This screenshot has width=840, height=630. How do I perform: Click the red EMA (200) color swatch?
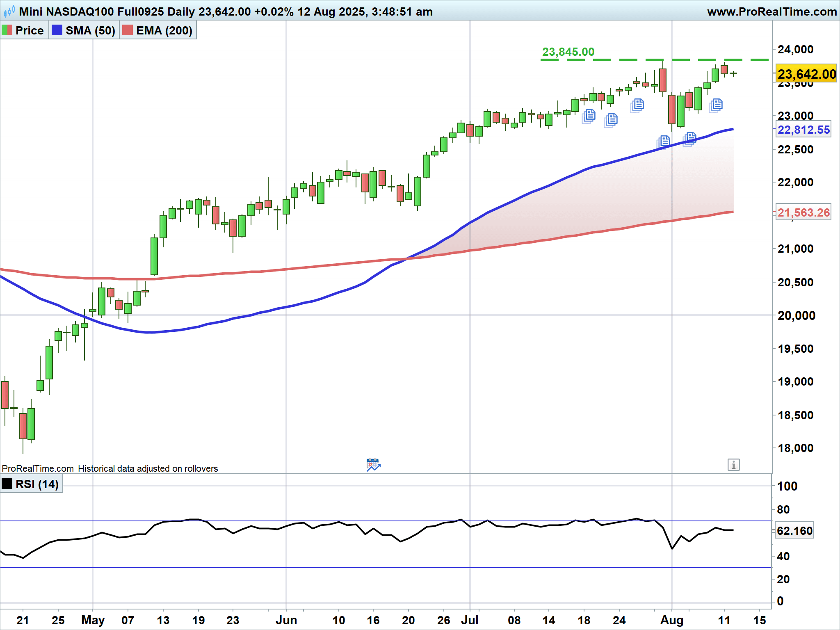[128, 30]
